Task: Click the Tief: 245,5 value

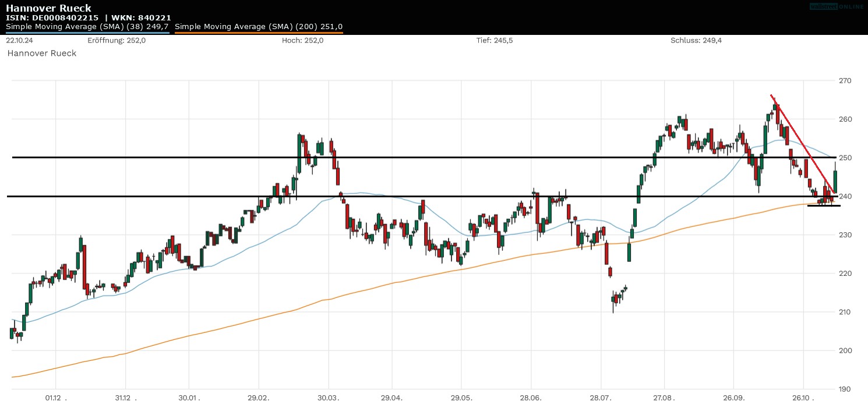Action: tap(495, 41)
